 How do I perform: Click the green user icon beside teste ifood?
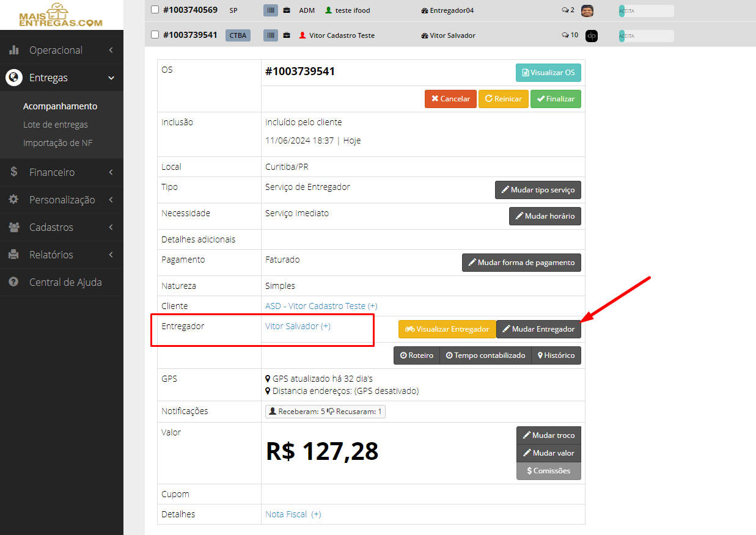point(328,10)
